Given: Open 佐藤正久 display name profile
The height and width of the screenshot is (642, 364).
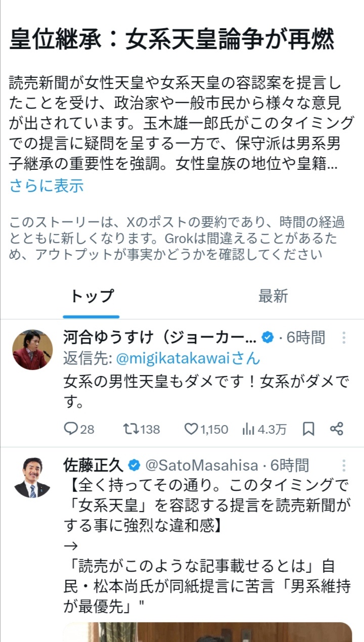Looking at the screenshot, I should 93,466.
